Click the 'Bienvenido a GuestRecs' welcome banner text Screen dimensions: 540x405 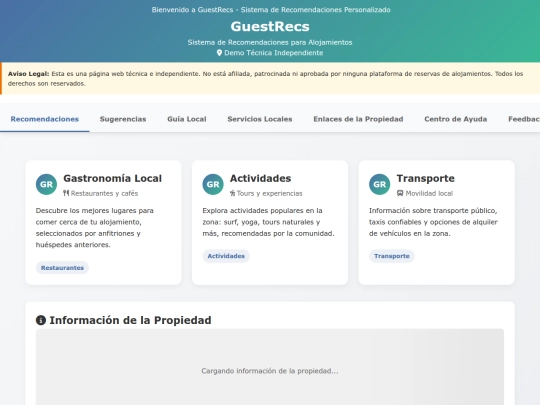click(x=271, y=10)
